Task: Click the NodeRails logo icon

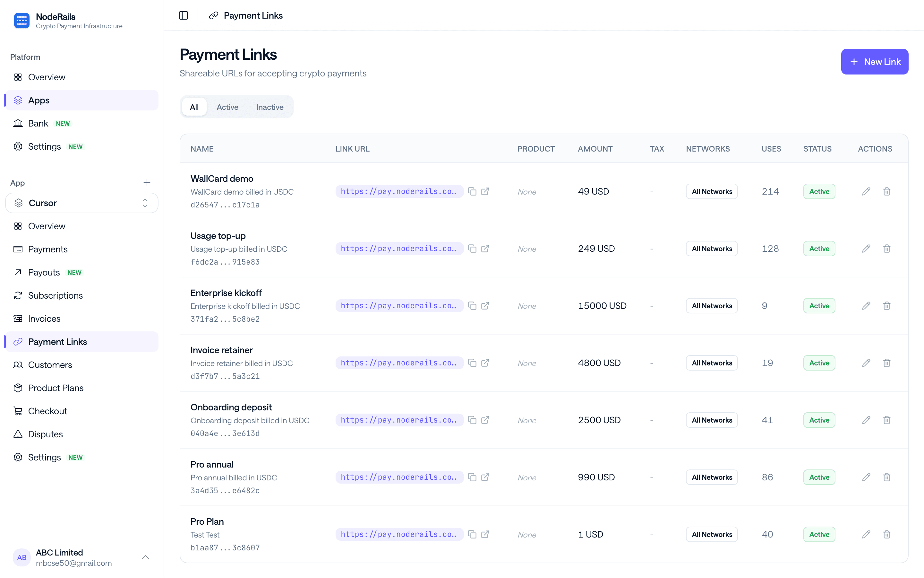Action: [x=22, y=21]
